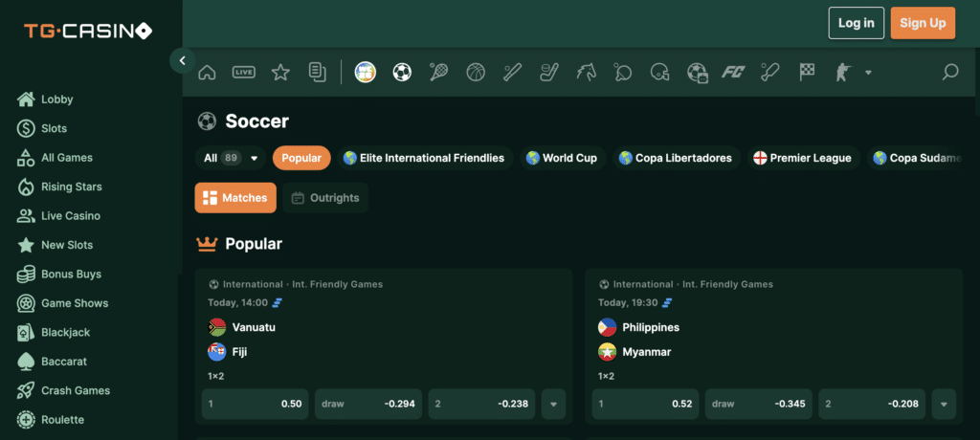Viewport: 980px width, 440px height.
Task: Select the FC esports icon
Action: click(732, 73)
